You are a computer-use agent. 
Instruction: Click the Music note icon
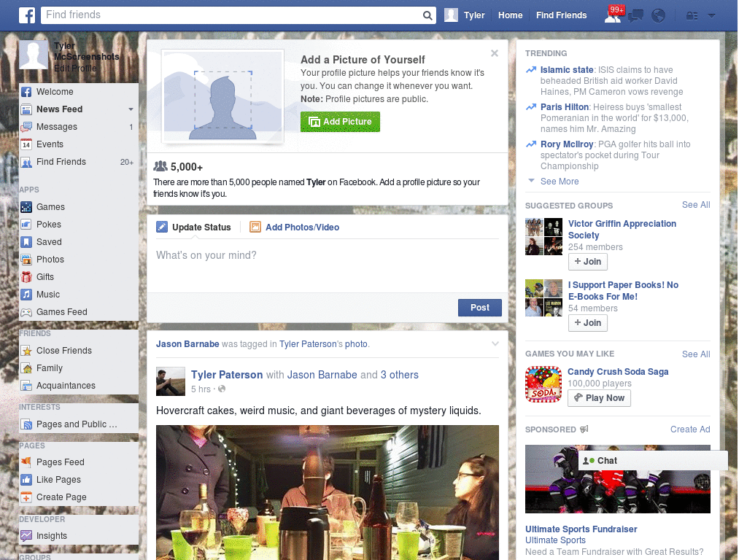coord(26,295)
